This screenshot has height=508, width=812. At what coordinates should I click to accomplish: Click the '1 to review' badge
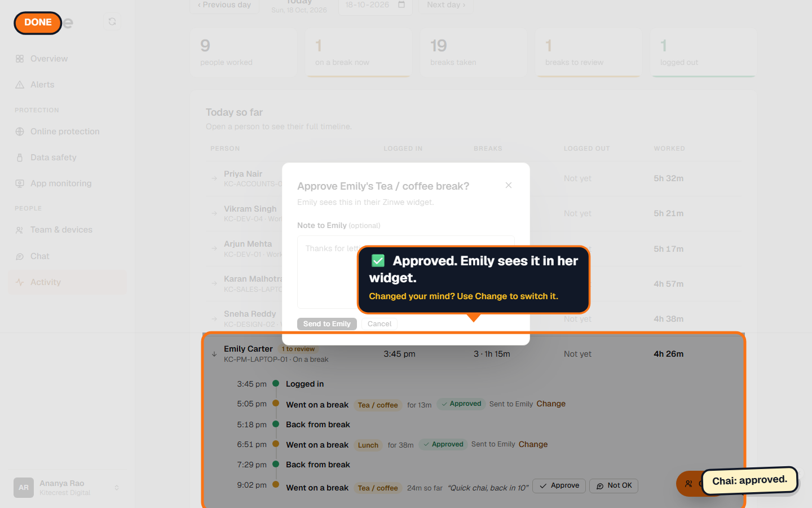[299, 349]
